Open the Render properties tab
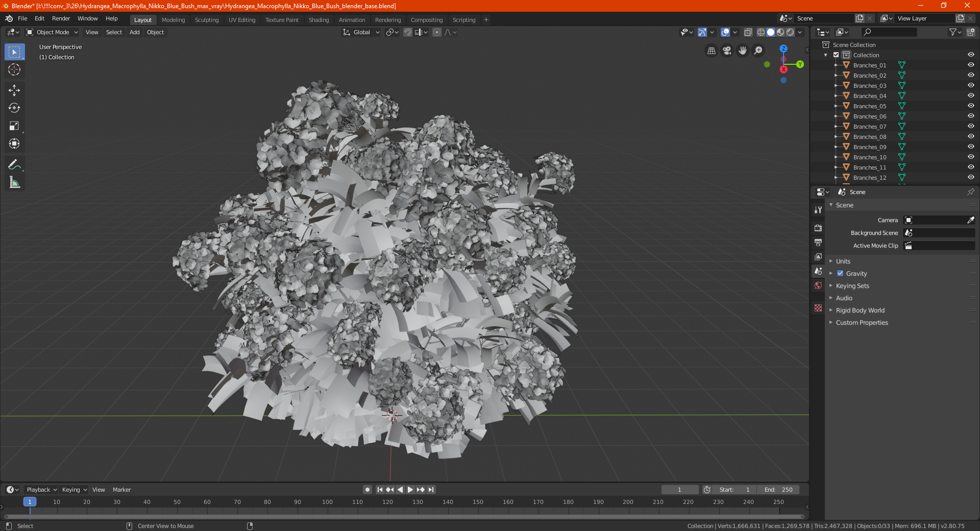The width and height of the screenshot is (980, 531). tap(818, 228)
